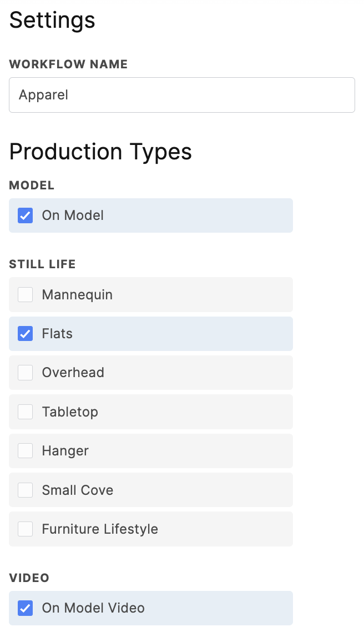Click the Small Cove row label
Viewport: 364px width, 632px height.
(78, 490)
